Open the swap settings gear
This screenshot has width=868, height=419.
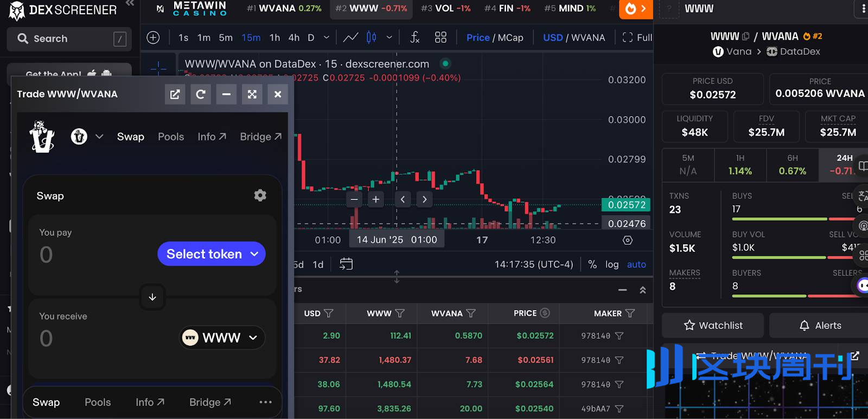coord(260,195)
